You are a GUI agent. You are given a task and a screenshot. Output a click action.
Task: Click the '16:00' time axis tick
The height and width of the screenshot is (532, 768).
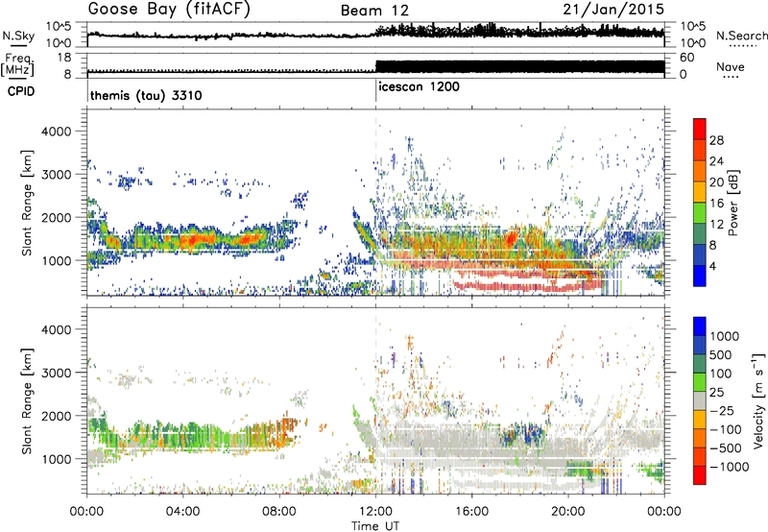471,512
